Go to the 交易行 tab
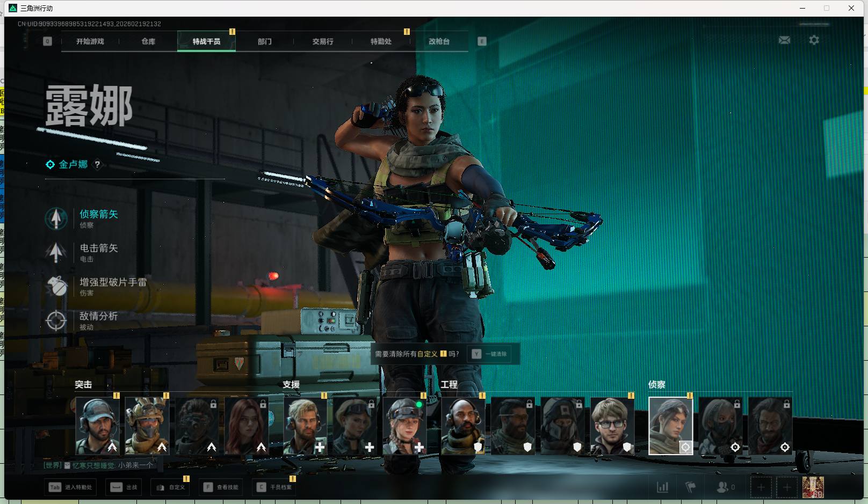868x504 pixels. click(323, 41)
